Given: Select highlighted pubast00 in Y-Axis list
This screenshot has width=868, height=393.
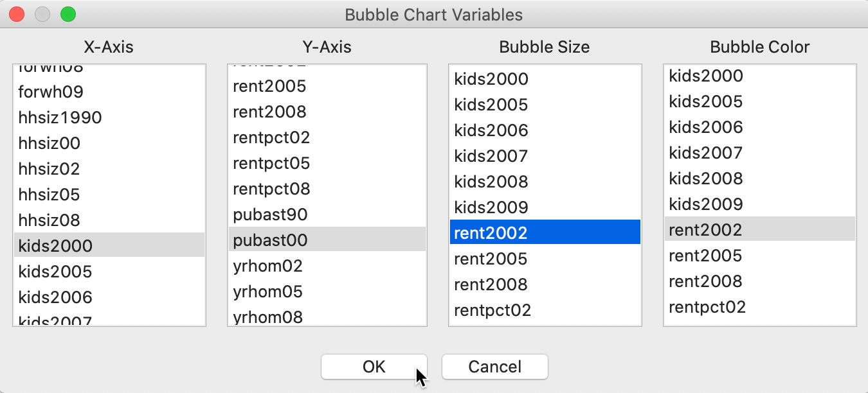Looking at the screenshot, I should (x=327, y=240).
